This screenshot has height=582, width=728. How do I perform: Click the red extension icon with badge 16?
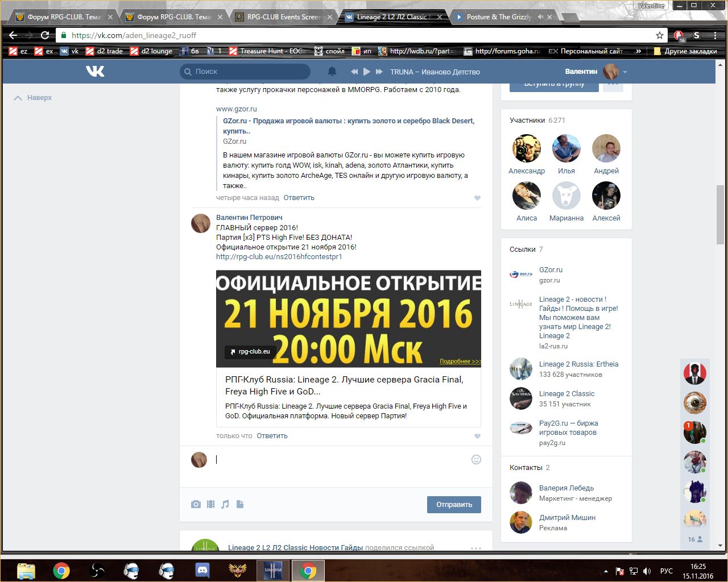[679, 36]
